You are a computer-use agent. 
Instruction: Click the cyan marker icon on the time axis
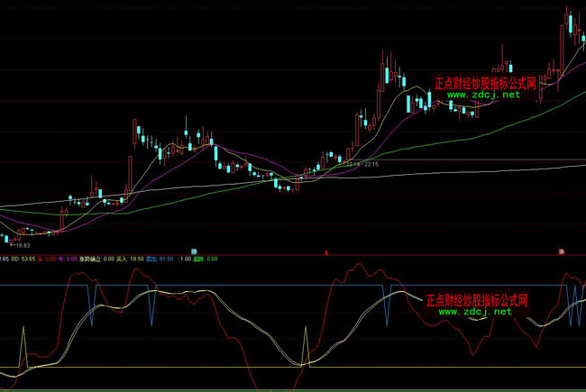pyautogui.click(x=194, y=250)
